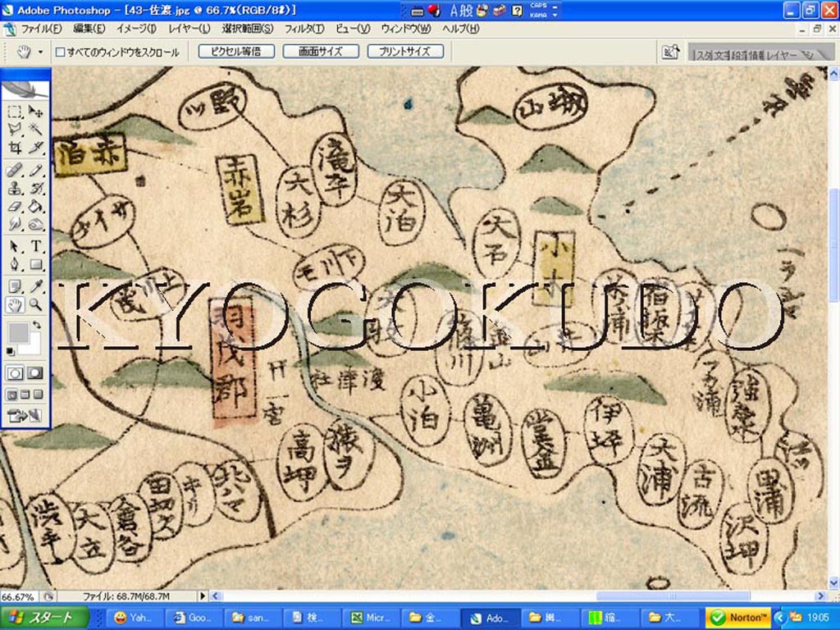Swap foreground and background colors
The height and width of the screenshot is (630, 840).
(36, 325)
